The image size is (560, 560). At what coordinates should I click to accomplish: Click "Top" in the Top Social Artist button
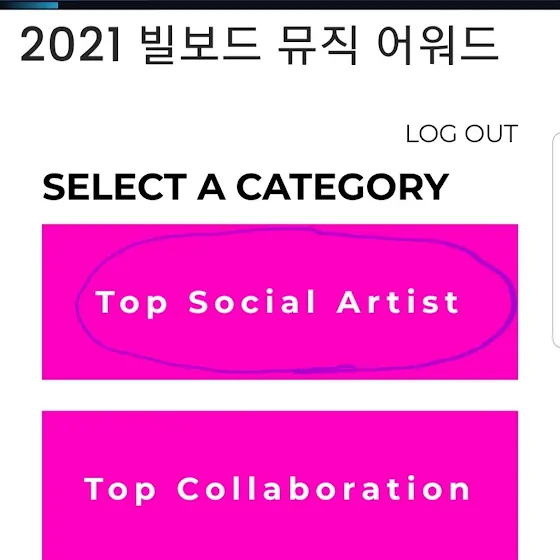pyautogui.click(x=131, y=304)
